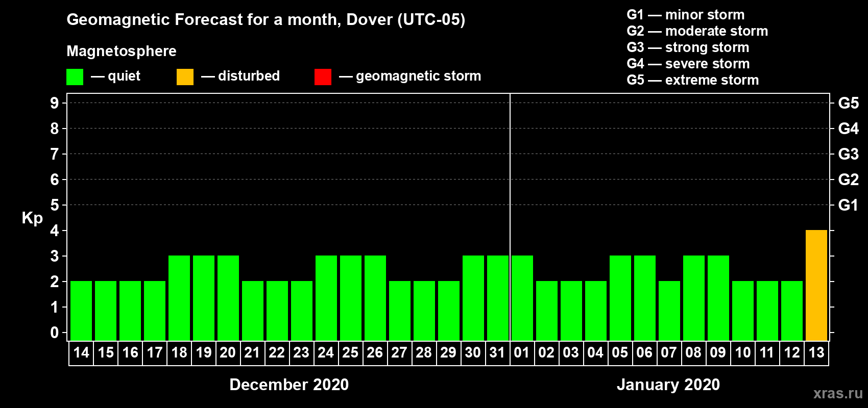Click date label 19 on the axis
Image resolution: width=868 pixels, height=408 pixels.
coord(204,352)
